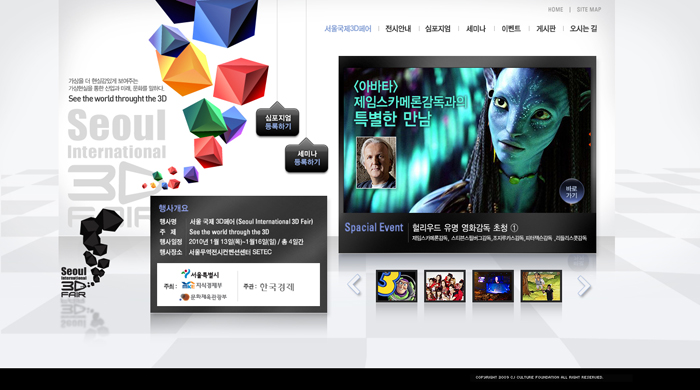Click the Spacial Event label

374,228
